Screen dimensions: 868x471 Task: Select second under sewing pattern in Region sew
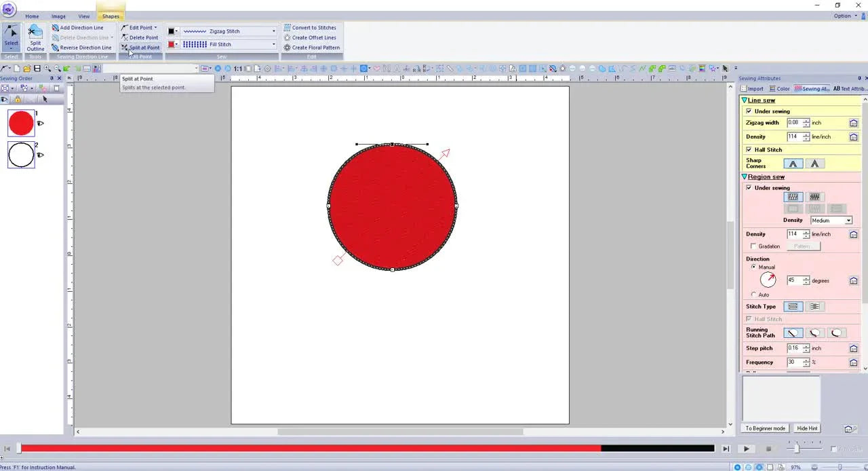[x=814, y=197]
